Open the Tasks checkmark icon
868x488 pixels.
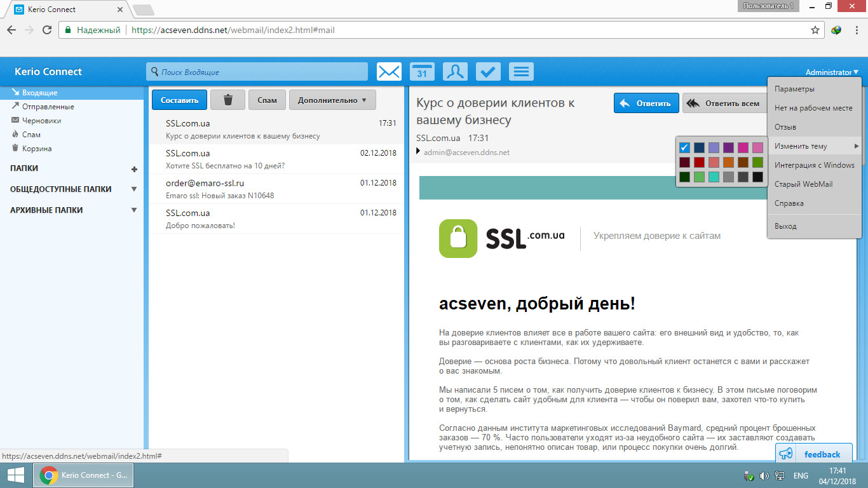488,72
